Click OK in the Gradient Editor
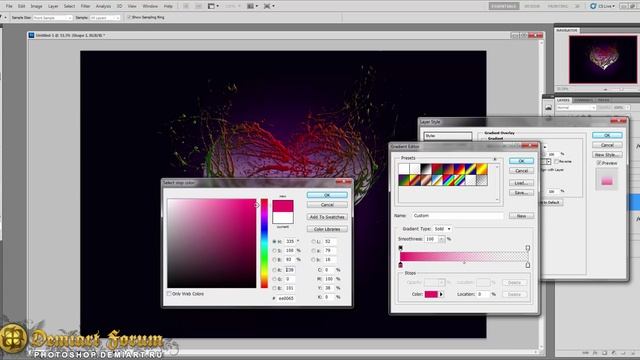640x360 pixels. (x=521, y=161)
